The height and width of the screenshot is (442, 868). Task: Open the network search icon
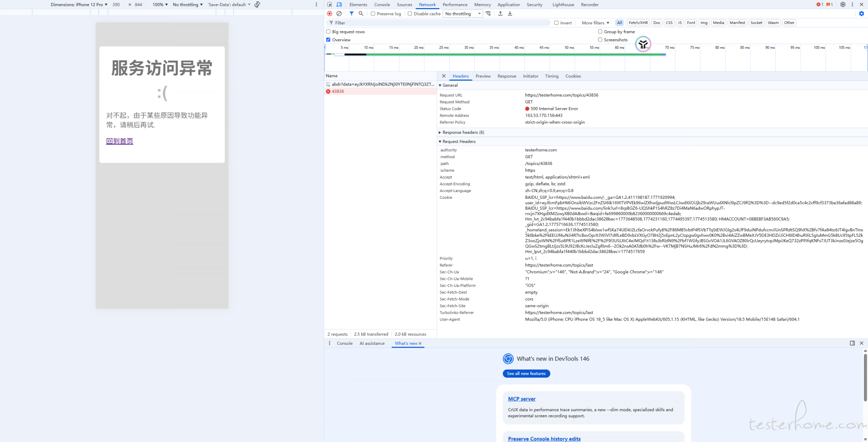pos(361,14)
